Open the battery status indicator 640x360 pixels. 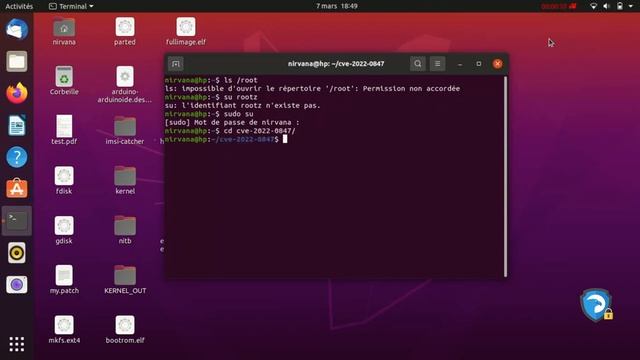[x=620, y=6]
